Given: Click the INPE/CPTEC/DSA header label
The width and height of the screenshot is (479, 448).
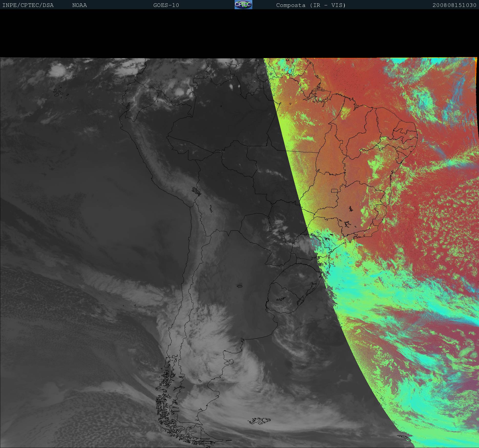Looking at the screenshot, I should (28, 5).
